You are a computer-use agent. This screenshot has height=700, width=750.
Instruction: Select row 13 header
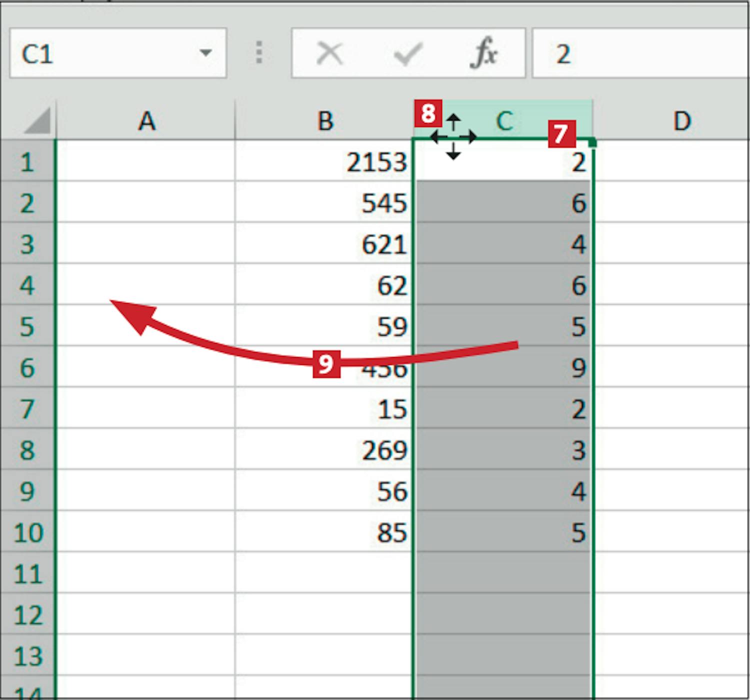click(x=27, y=656)
